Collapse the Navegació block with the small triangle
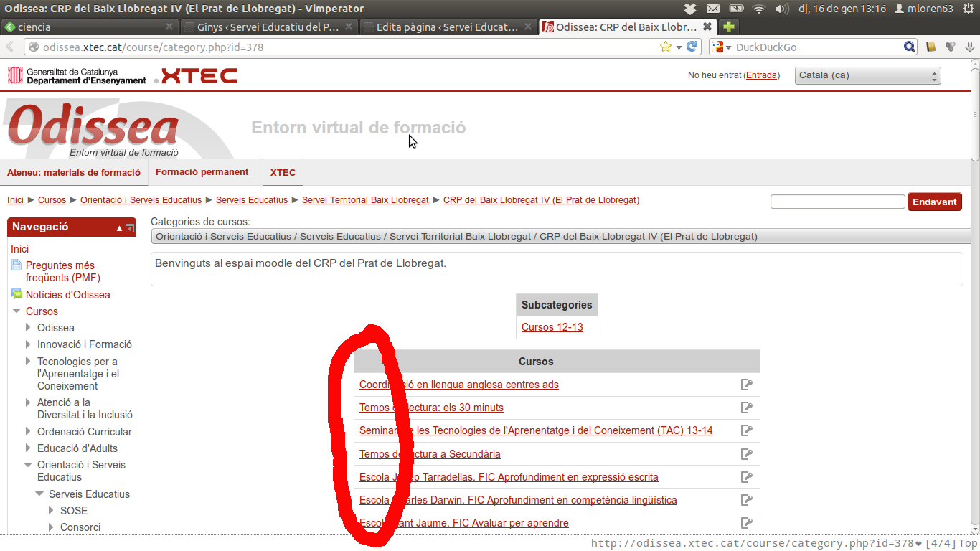This screenshot has height=551, width=980. (x=120, y=228)
